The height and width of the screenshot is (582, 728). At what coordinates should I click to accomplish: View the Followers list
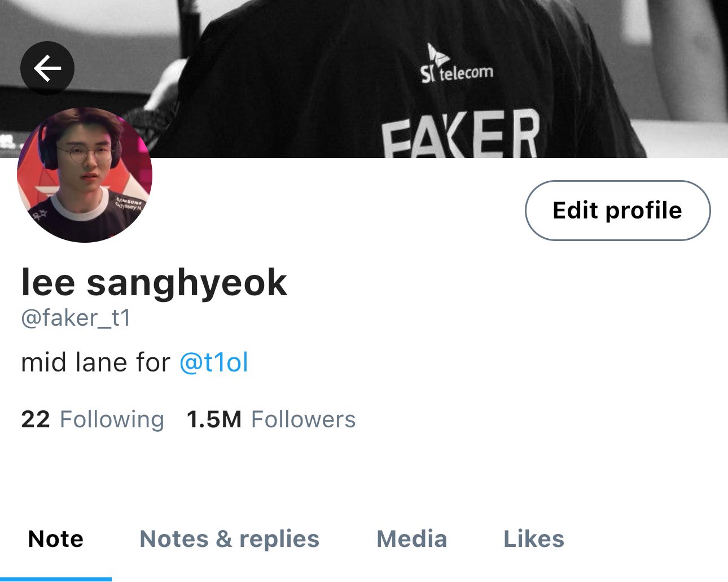click(271, 419)
